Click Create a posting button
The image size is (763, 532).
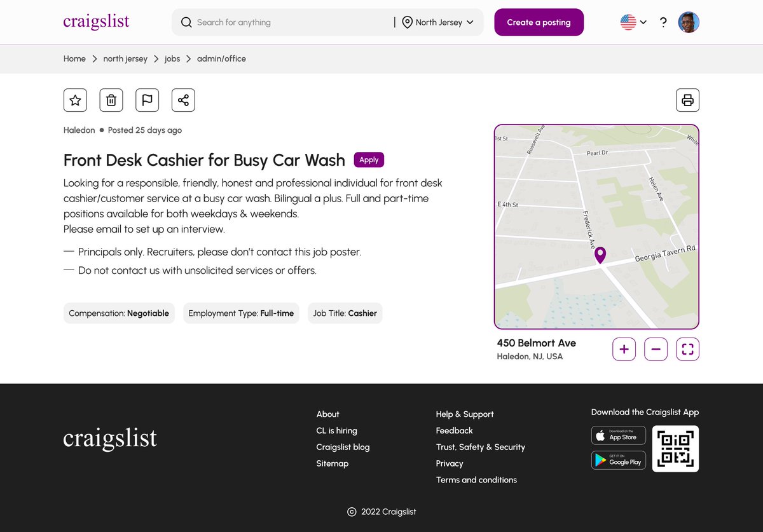pyautogui.click(x=539, y=22)
